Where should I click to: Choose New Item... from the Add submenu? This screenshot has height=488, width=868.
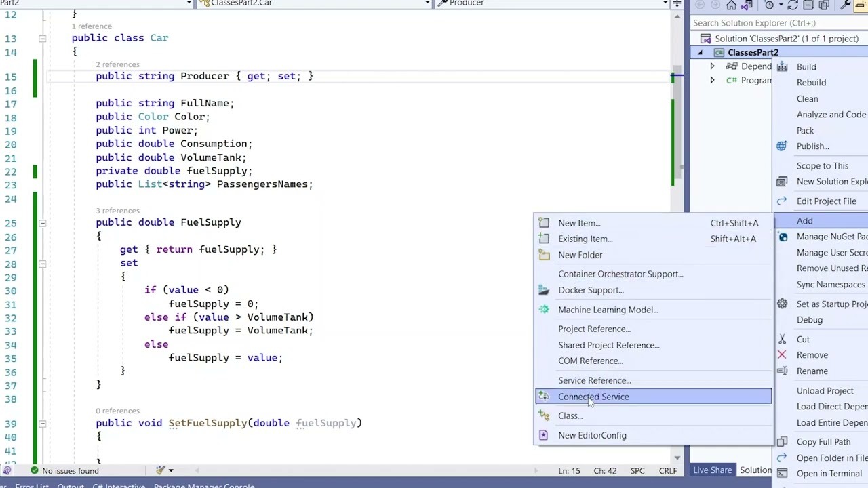[653, 223]
